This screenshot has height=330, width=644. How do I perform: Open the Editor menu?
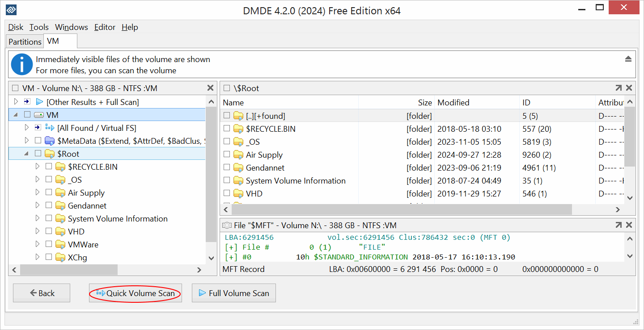pos(105,27)
